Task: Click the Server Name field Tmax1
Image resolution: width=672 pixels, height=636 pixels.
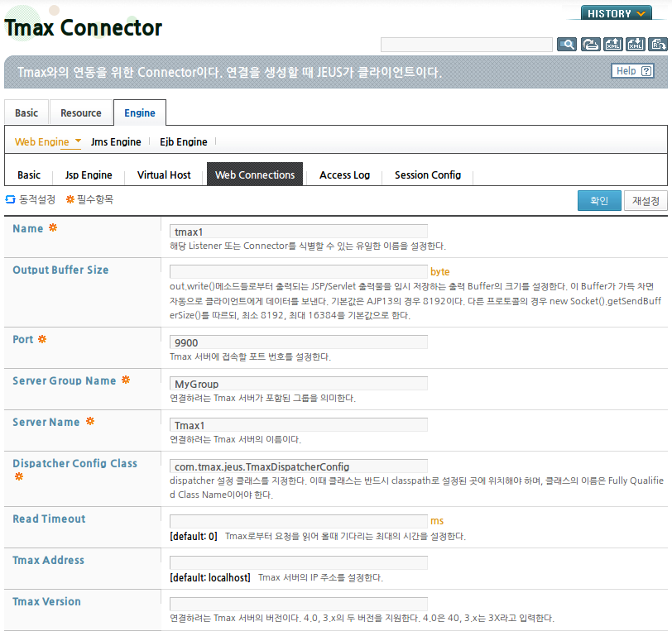Action: (299, 425)
